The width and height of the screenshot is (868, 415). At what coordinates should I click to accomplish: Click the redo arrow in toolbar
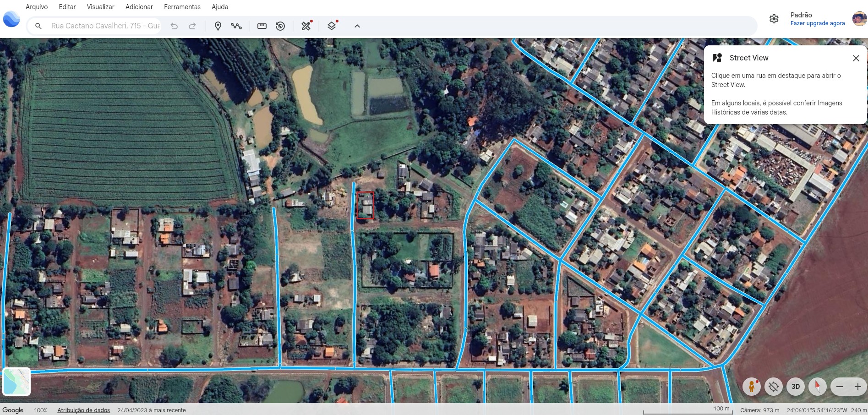click(192, 26)
